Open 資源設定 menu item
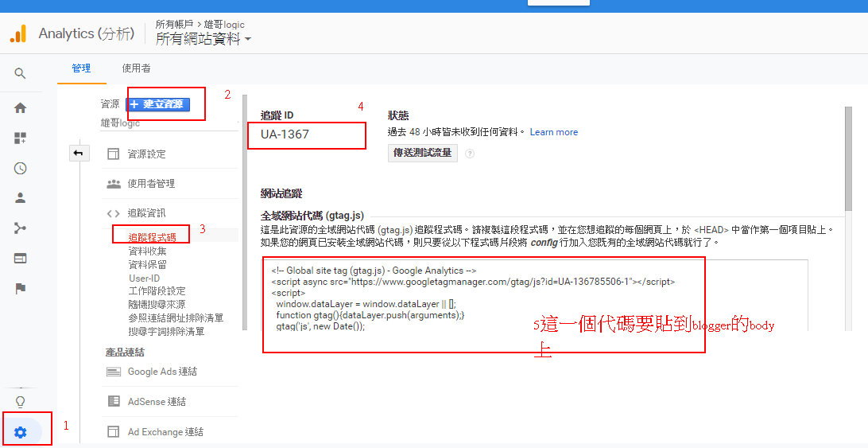Screen dimensions: 868x448 (147, 154)
